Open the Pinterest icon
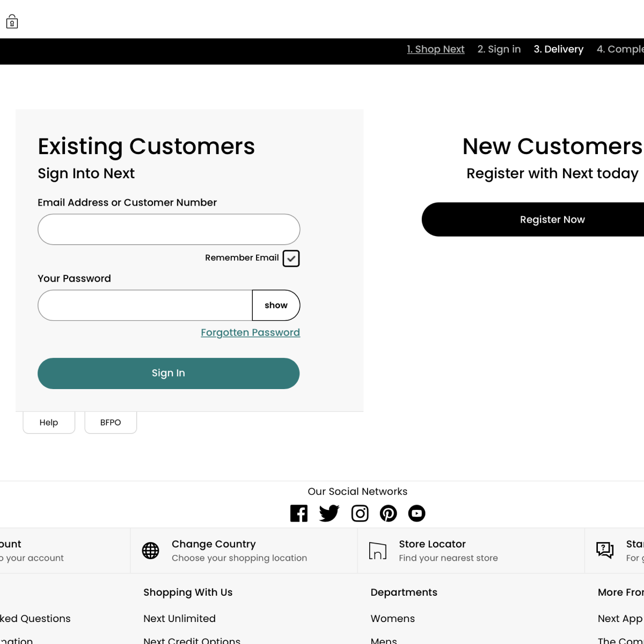This screenshot has width=644, height=644. (x=388, y=514)
